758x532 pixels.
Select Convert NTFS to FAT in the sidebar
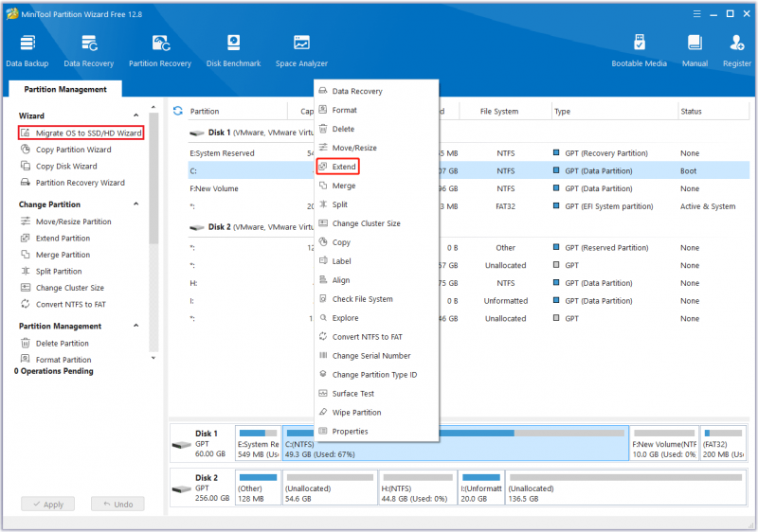click(63, 304)
